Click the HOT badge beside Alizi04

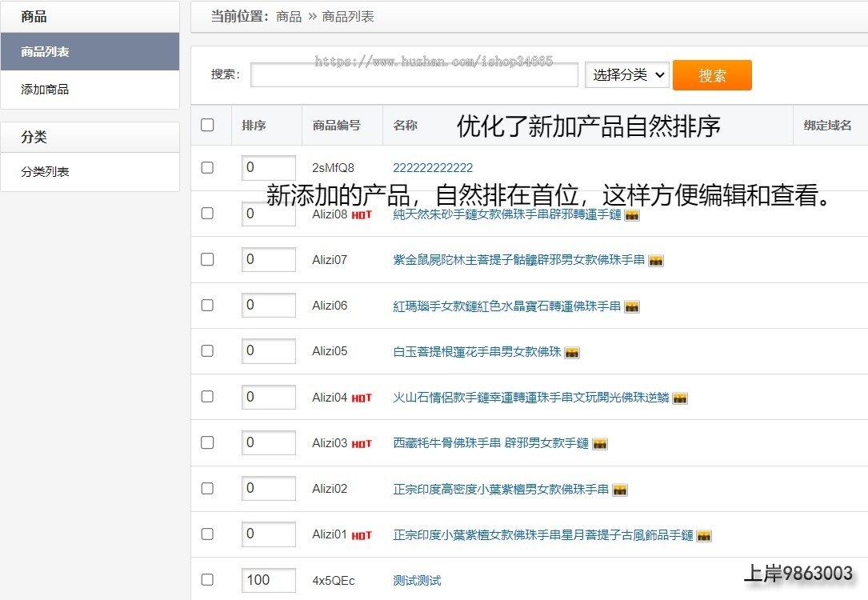(x=360, y=397)
